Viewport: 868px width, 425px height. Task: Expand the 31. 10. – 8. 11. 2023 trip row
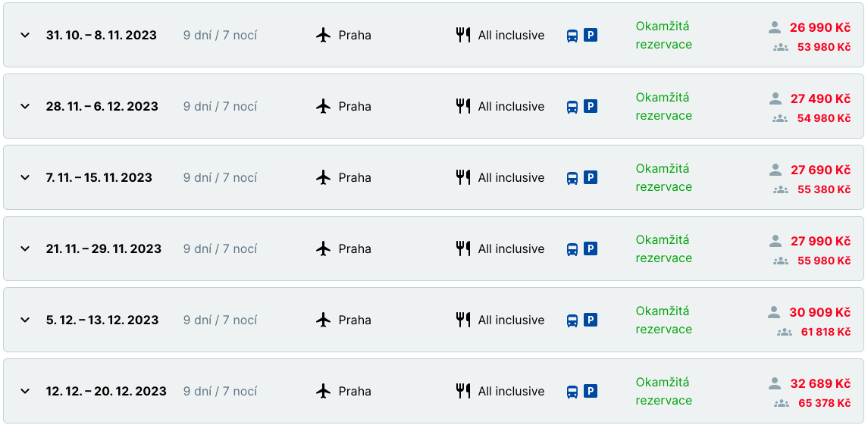click(25, 35)
